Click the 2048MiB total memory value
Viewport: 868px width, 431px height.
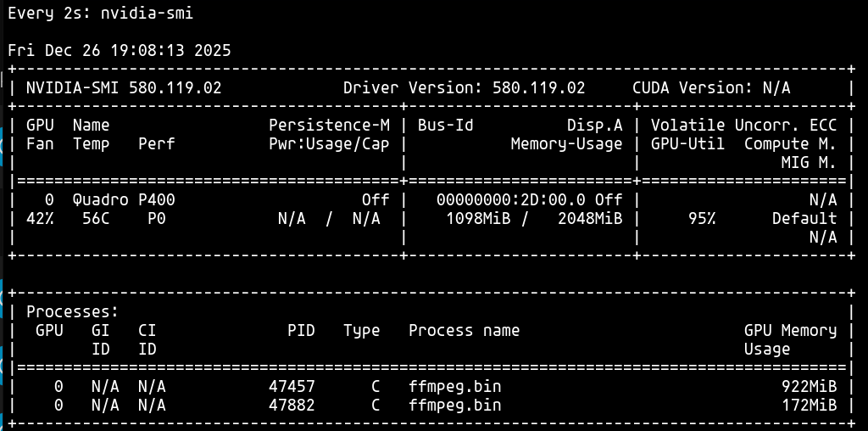tap(589, 219)
